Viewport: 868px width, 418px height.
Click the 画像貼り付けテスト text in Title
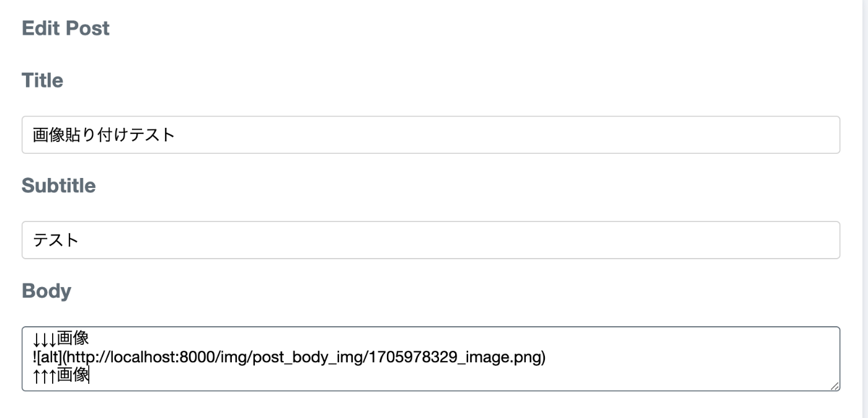104,135
